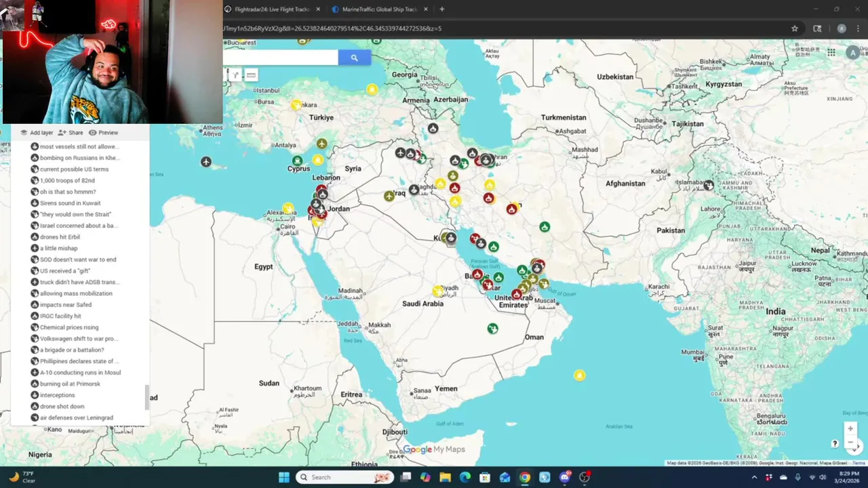This screenshot has height=488, width=868.
Task: Click the green marker in southern Saudi Arabia
Action: click(x=493, y=329)
